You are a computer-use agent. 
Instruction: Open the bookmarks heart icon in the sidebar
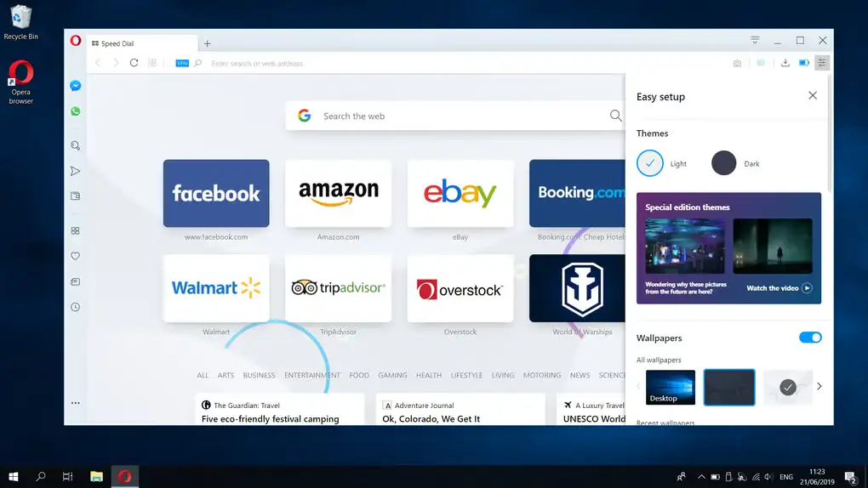(75, 256)
